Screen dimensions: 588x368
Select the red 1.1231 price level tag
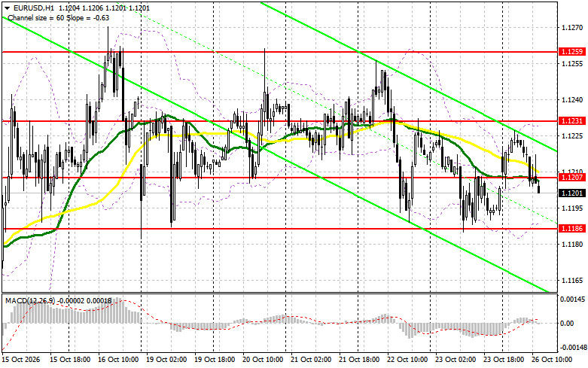click(x=571, y=120)
